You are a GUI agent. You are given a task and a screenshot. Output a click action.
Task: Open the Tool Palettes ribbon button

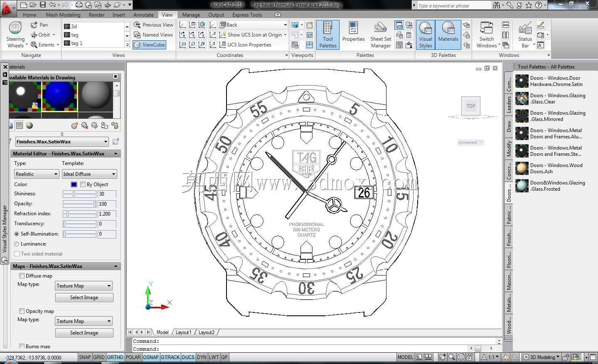click(328, 35)
